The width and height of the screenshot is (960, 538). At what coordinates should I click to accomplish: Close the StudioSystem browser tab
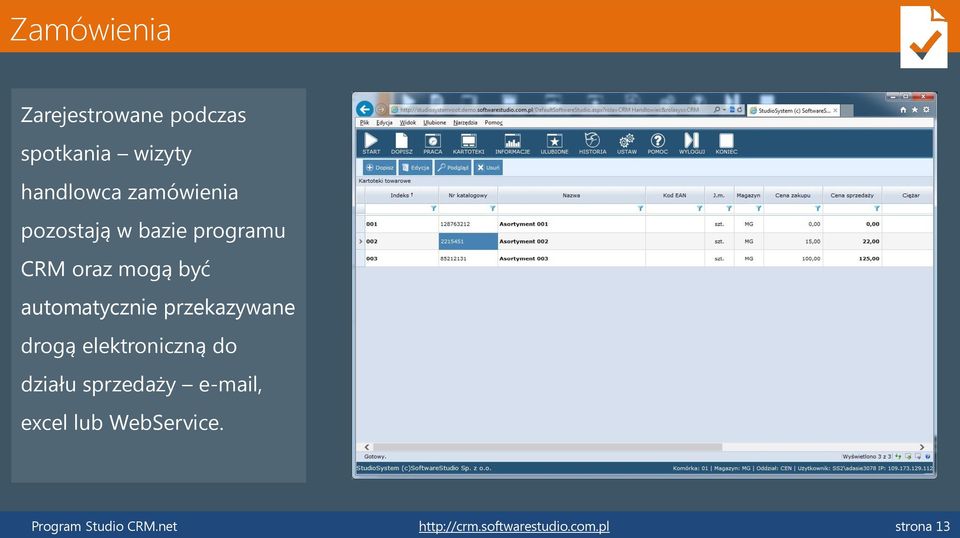pos(835,110)
